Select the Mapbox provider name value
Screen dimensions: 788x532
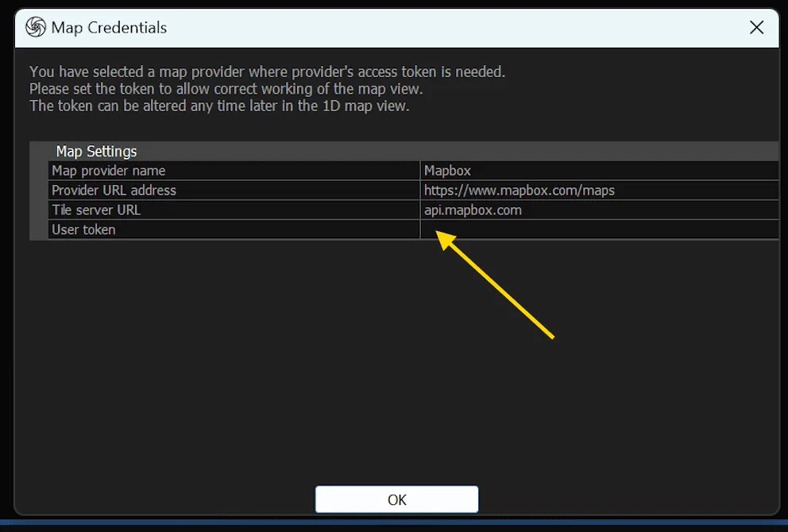point(447,171)
